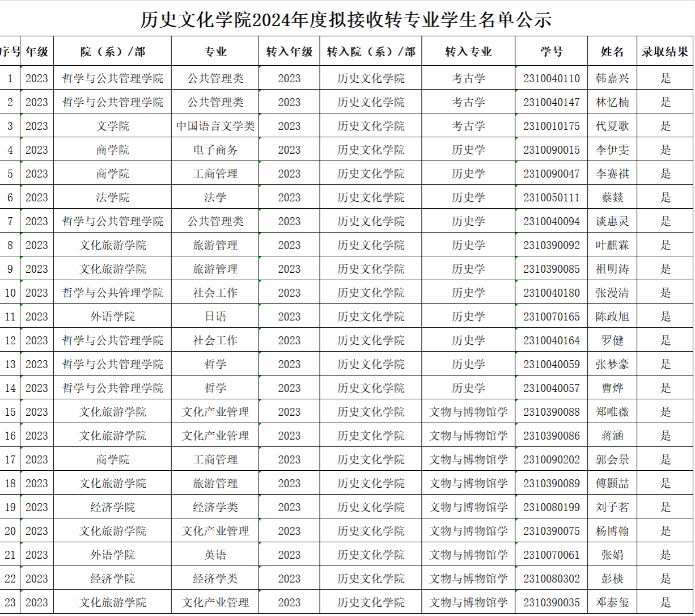Select student ID cell 2310050111
Viewport: 695px width, 616px height.
[x=551, y=197]
